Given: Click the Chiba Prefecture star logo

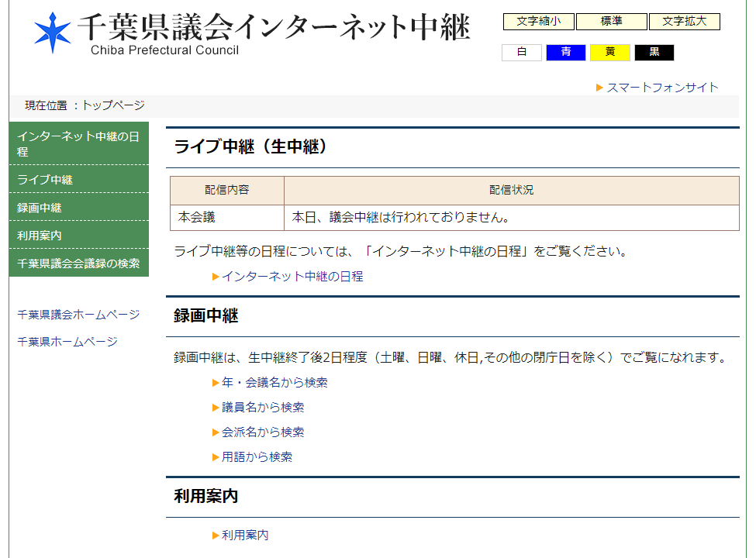Looking at the screenshot, I should coord(53,33).
